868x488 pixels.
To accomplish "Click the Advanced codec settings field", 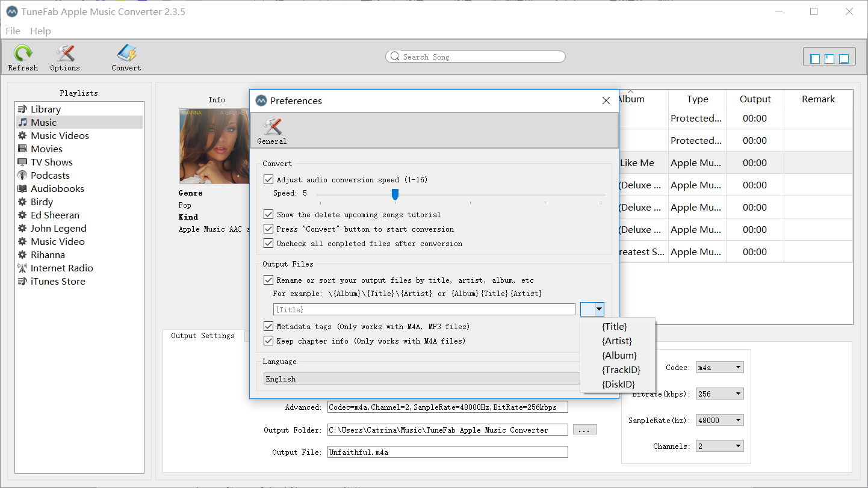I will coord(448,407).
